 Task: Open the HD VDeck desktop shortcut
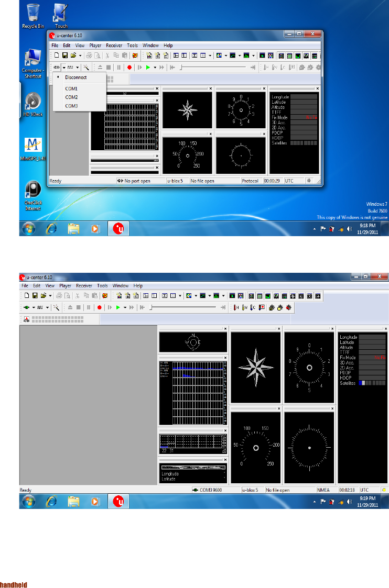point(33,105)
